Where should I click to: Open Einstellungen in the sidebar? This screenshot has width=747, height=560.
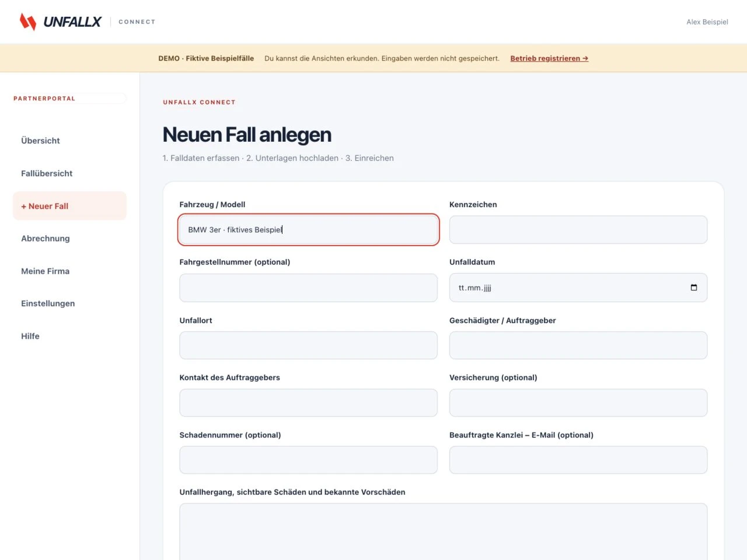pos(48,303)
